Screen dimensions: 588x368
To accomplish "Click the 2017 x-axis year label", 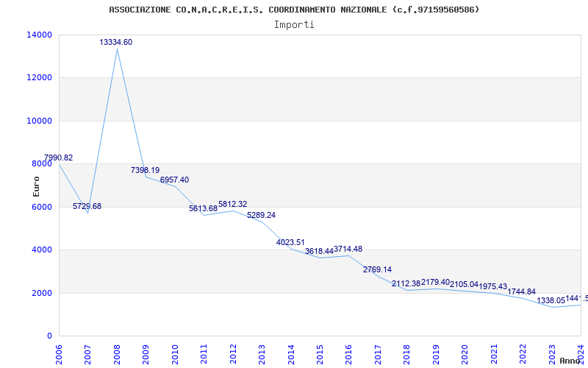I will point(378,354).
